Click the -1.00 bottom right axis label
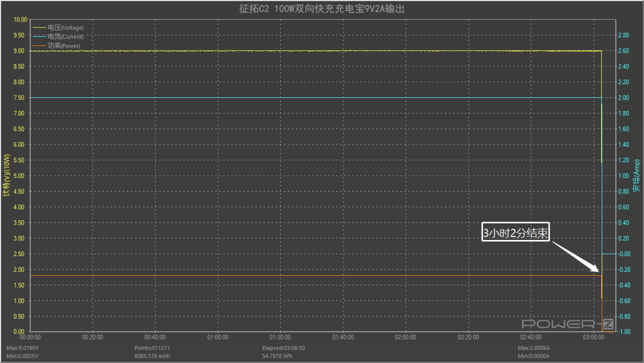 click(624, 332)
